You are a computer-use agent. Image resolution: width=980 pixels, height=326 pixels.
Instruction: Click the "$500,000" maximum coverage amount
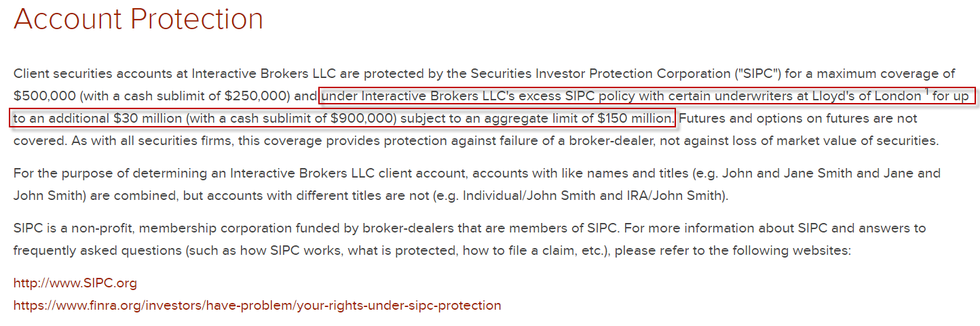click(45, 96)
